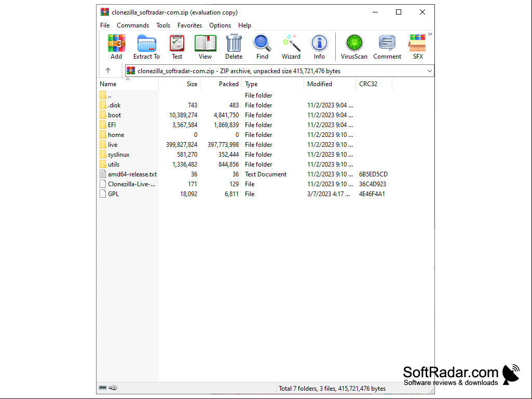Open the Commands menu

click(133, 25)
